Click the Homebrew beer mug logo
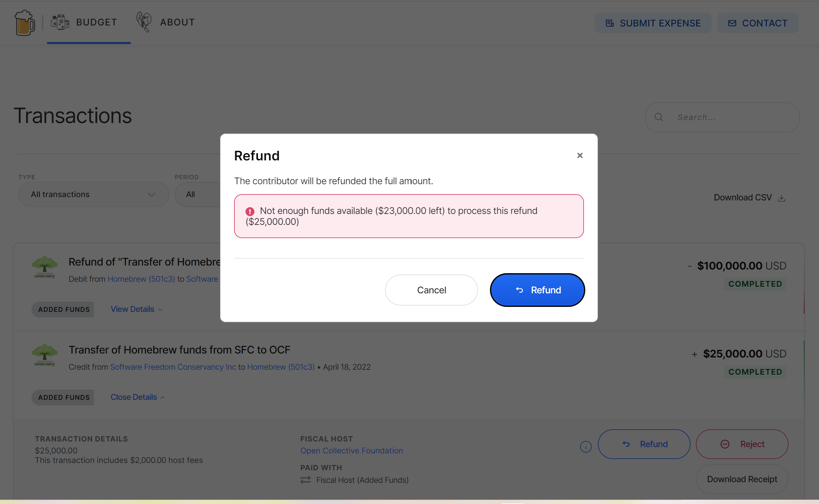 tap(25, 22)
